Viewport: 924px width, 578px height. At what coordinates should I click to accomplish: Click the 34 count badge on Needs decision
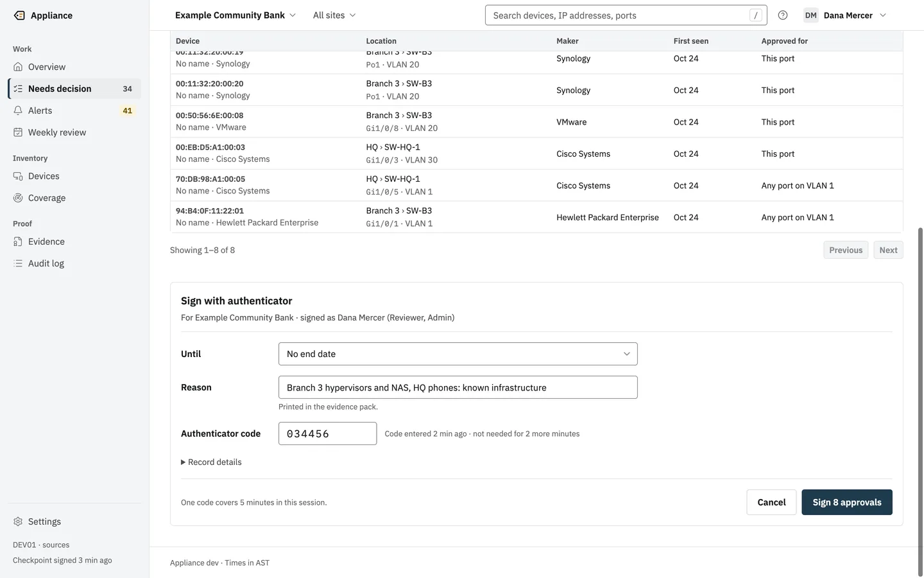(x=127, y=89)
